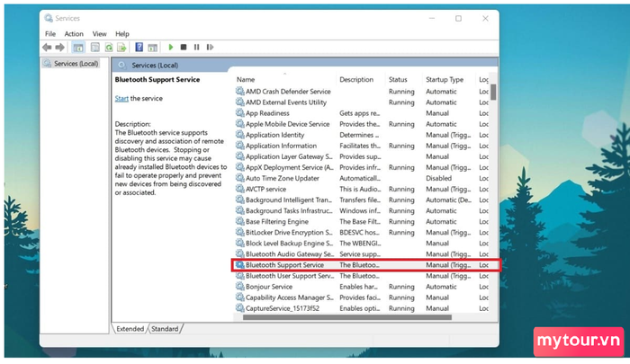Image resolution: width=630 pixels, height=364 pixels.
Task: Click Services (Local) header in details pane
Action: pos(155,65)
